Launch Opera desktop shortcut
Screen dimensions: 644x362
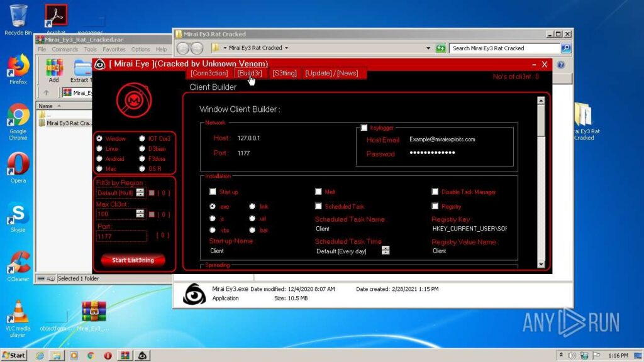pyautogui.click(x=18, y=167)
